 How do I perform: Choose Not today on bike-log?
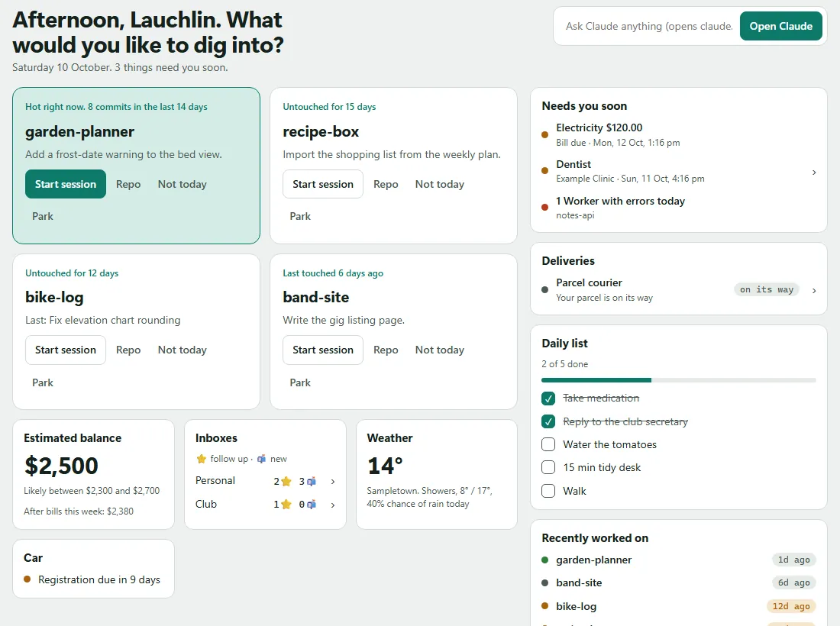(x=183, y=350)
